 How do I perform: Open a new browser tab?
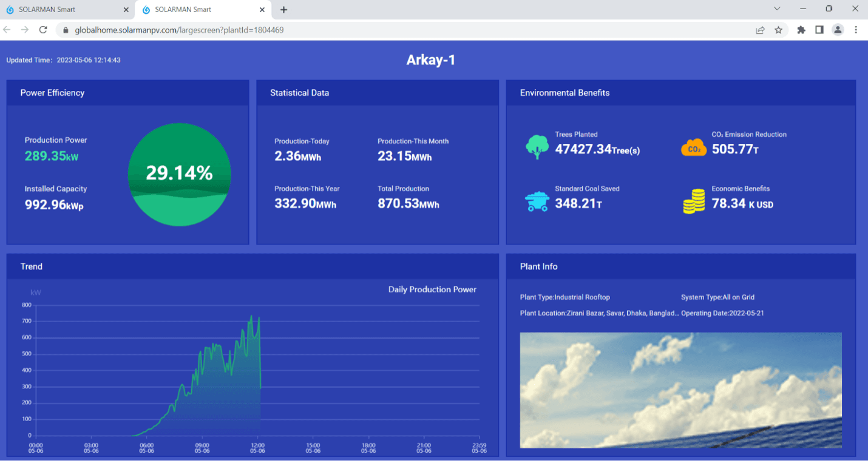(283, 10)
